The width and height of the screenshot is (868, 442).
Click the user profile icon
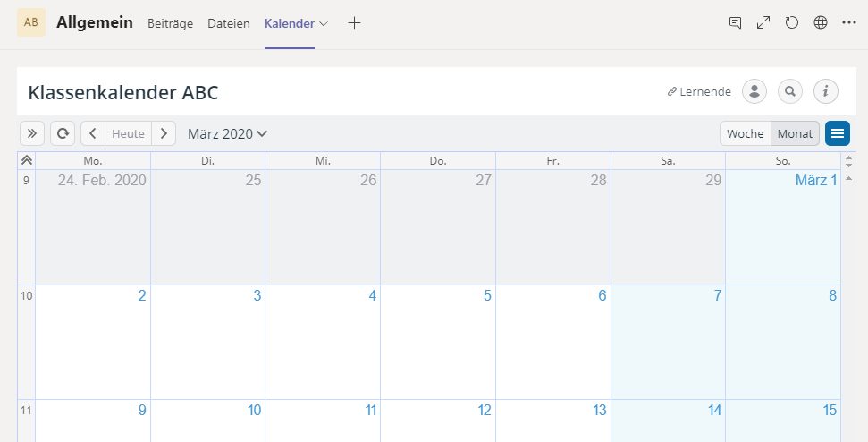point(754,91)
